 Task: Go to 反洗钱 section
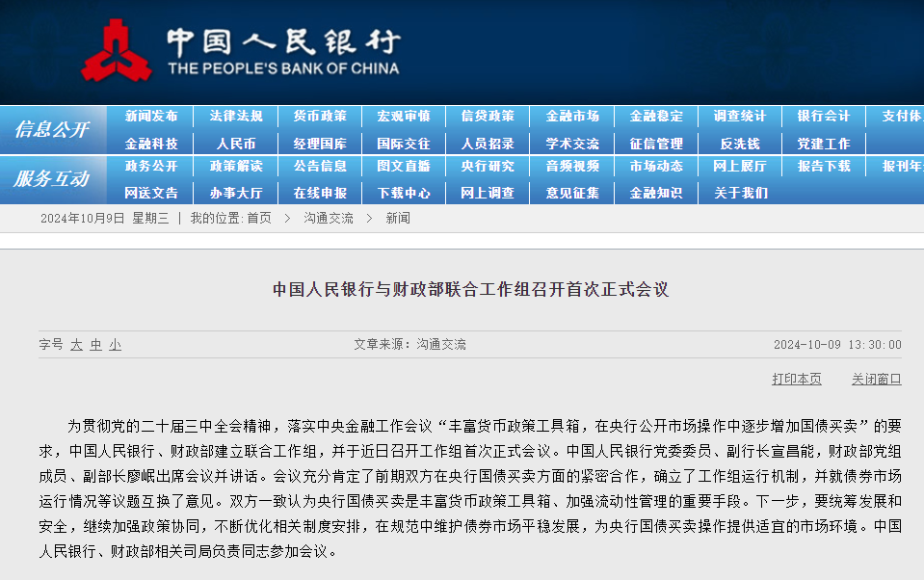[x=740, y=144]
